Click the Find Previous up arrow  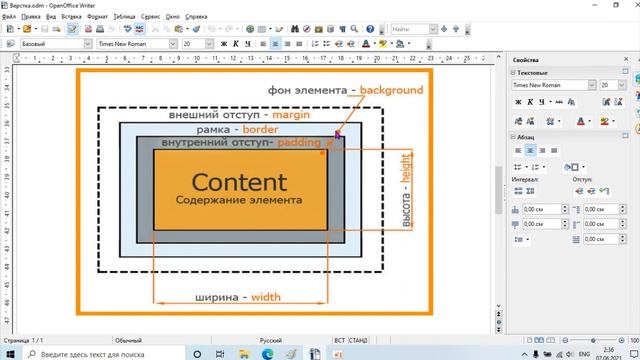(x=456, y=29)
